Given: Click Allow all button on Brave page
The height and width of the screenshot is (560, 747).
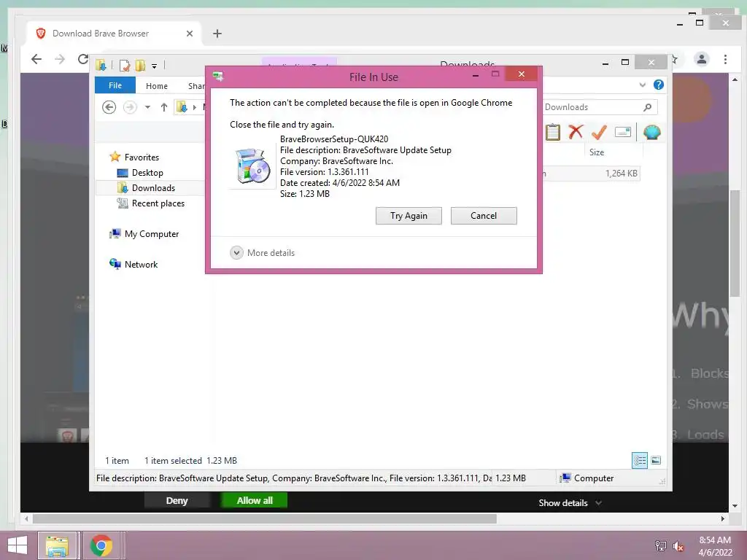Looking at the screenshot, I should (x=255, y=500).
